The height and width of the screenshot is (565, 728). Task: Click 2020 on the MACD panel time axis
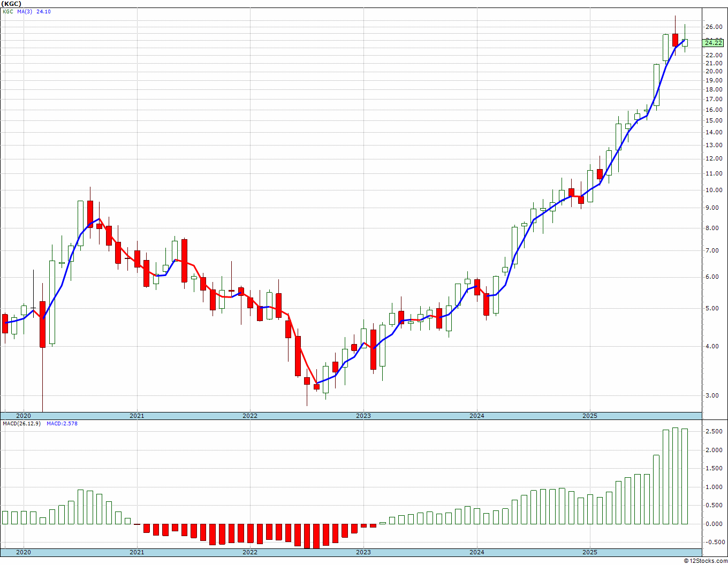pos(24,552)
